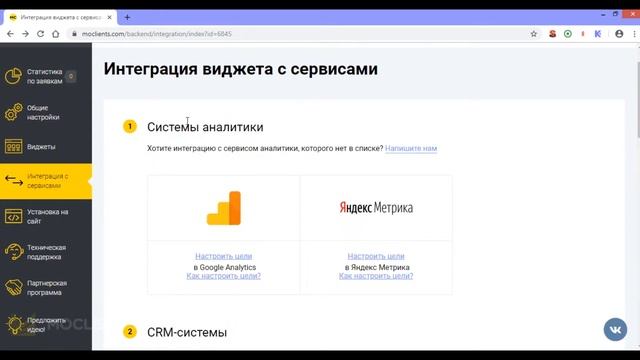The width and height of the screenshot is (640, 360).
Task: Open a new browser tab
Action: click(x=127, y=17)
